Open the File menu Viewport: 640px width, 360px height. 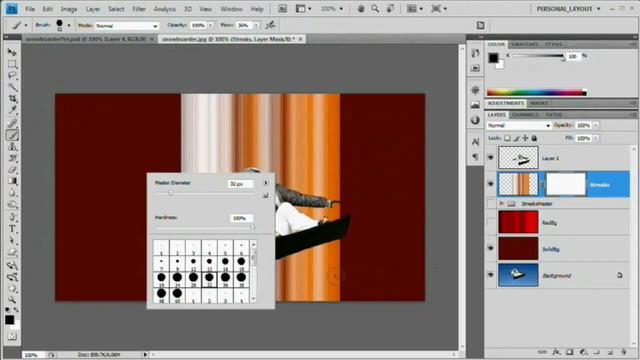[30, 9]
